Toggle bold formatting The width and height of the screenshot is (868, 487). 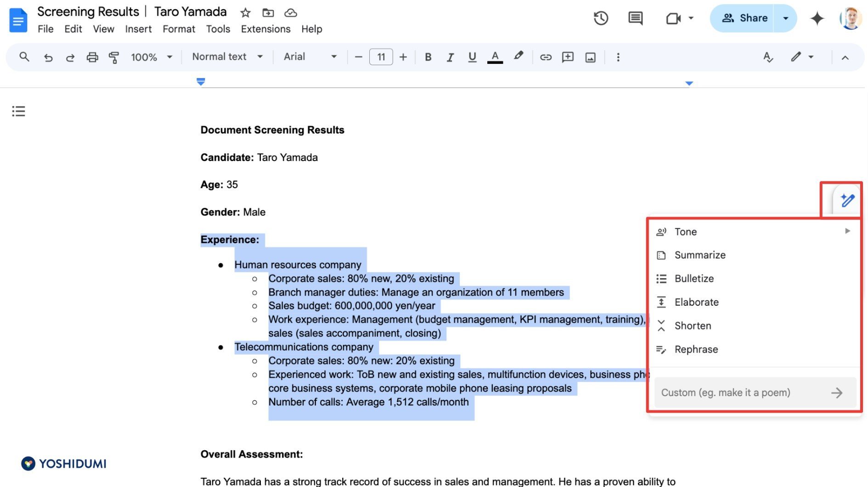428,57
